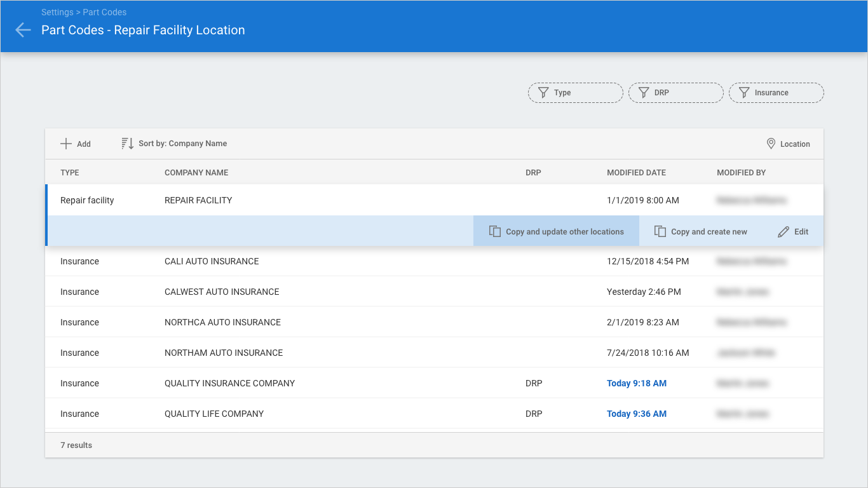868x488 pixels.
Task: Select the QUALITY INSURANCE COMPANY row
Action: (x=229, y=383)
